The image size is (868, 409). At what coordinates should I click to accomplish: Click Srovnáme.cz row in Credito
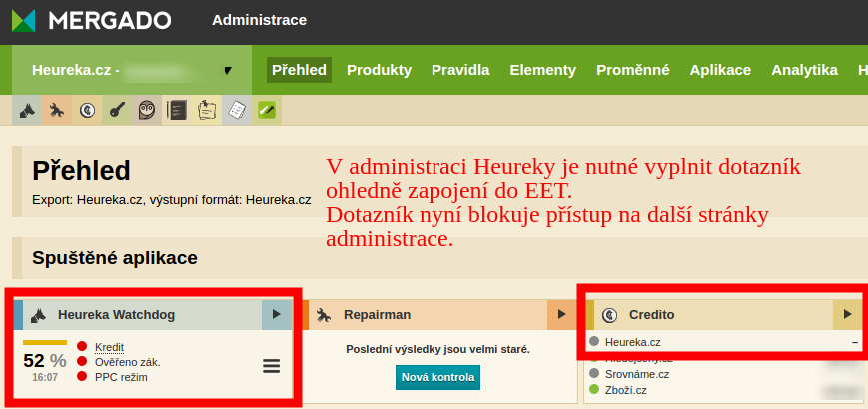[x=723, y=374]
